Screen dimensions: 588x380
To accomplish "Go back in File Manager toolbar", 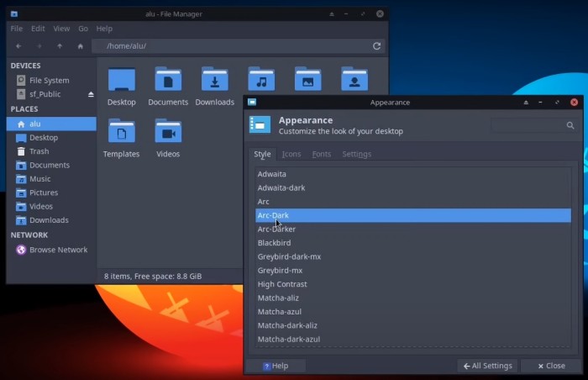I will point(18,46).
